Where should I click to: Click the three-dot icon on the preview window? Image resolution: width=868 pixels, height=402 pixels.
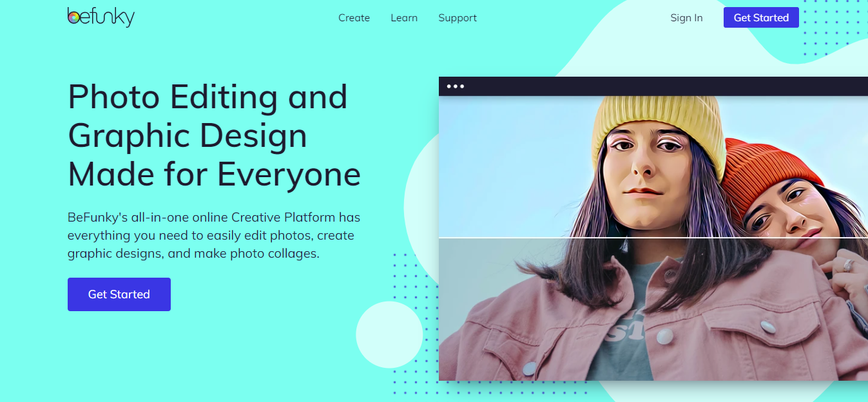click(x=456, y=86)
